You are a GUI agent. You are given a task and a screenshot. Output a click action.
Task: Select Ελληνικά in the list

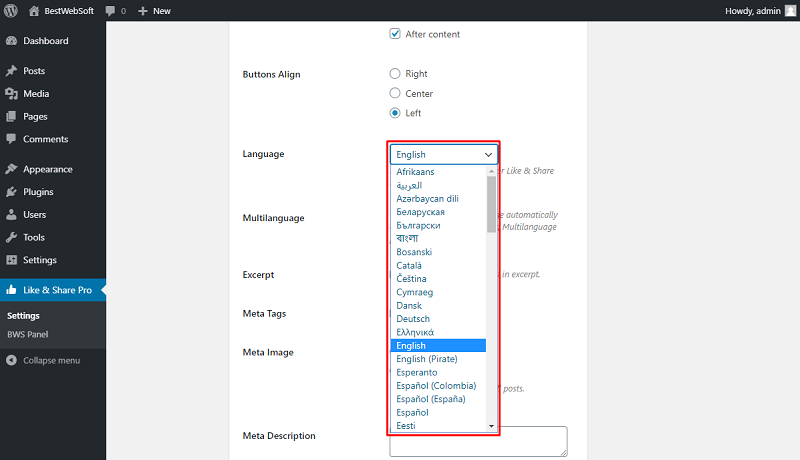coord(438,332)
